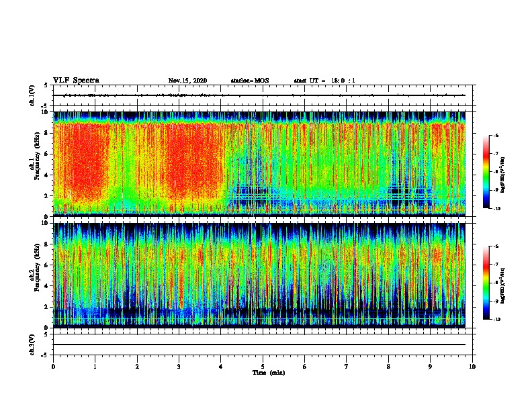This screenshot has width=532, height=411.
Task: Click the "ch.3(V)" waveform axis label
Action: click(x=32, y=345)
